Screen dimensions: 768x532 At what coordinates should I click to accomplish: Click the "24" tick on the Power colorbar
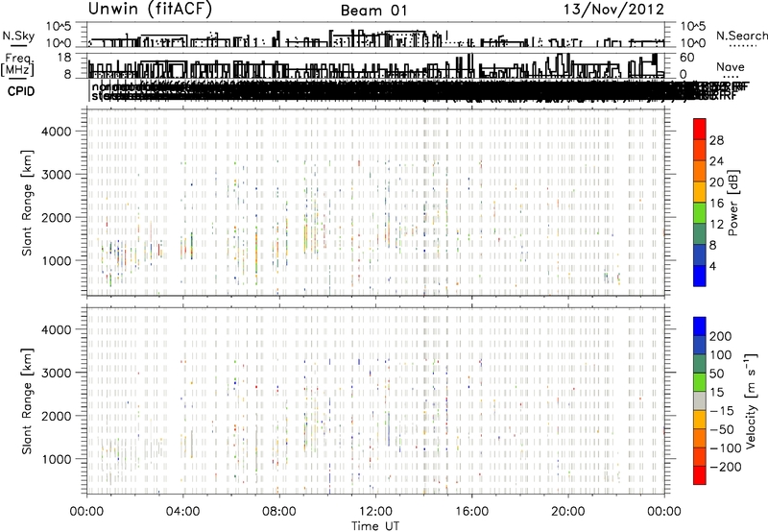pyautogui.click(x=716, y=161)
